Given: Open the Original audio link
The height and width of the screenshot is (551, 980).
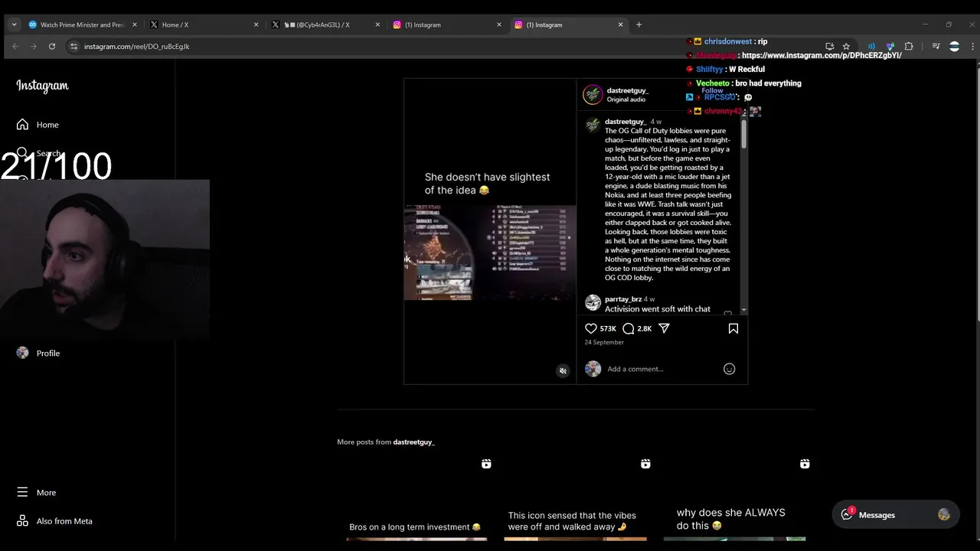Looking at the screenshot, I should point(626,99).
